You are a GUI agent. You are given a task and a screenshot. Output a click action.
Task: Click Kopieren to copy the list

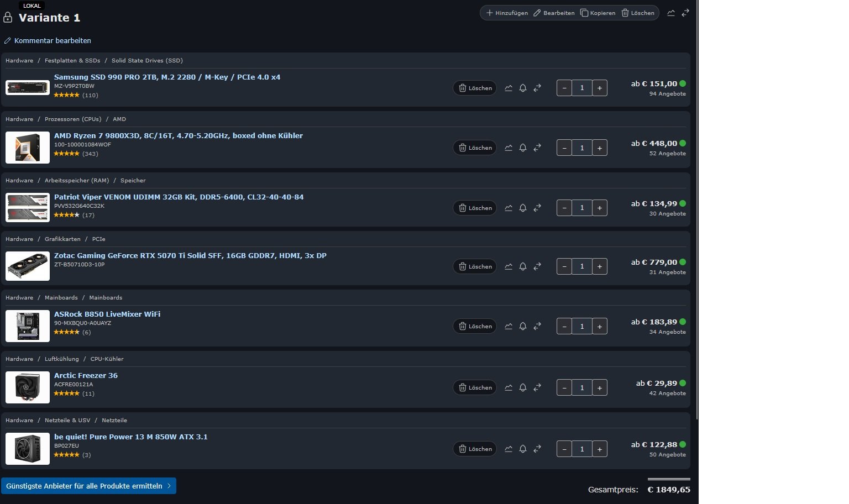[598, 13]
